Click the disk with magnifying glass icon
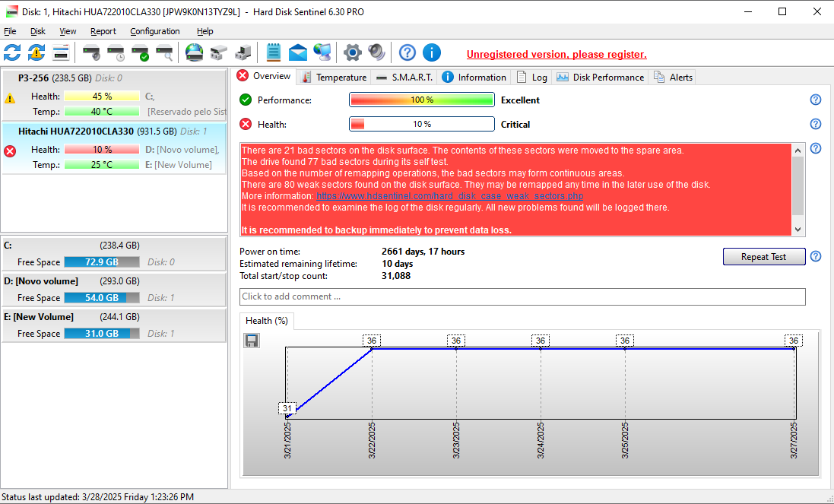Viewport: 834px width, 504px height. pos(164,52)
